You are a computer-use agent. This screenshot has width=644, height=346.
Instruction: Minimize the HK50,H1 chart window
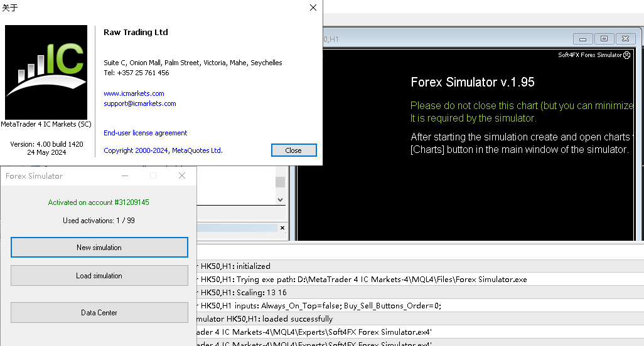(583, 39)
